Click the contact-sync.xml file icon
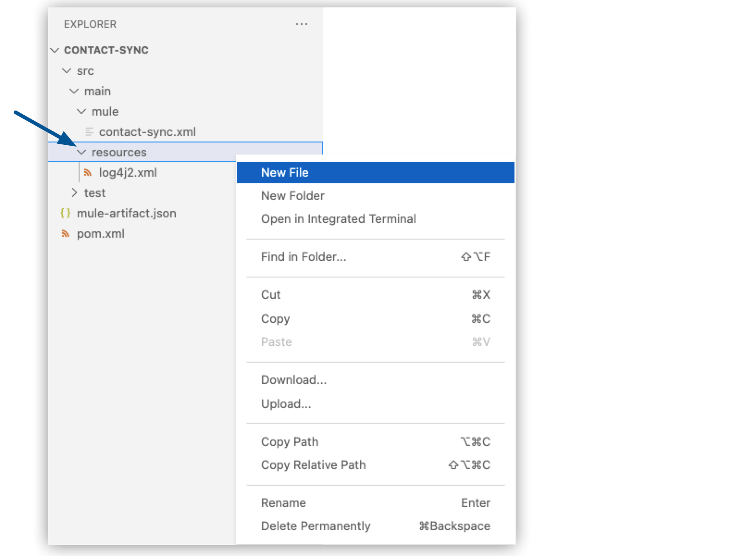The height and width of the screenshot is (556, 756). [x=88, y=132]
